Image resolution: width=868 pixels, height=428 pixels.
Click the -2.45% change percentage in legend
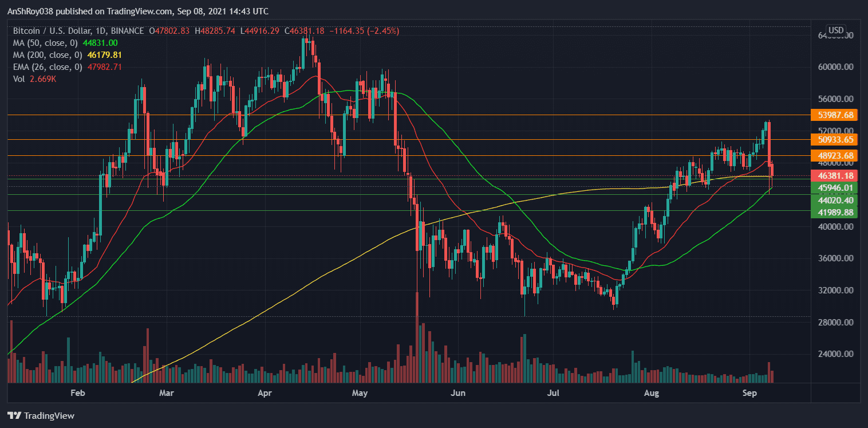tap(382, 32)
